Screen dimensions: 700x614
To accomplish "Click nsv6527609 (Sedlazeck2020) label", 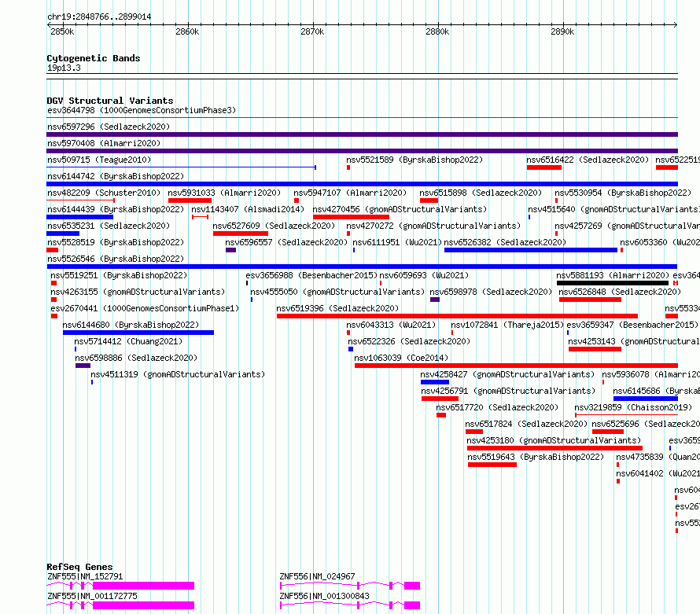I will pyautogui.click(x=274, y=226).
